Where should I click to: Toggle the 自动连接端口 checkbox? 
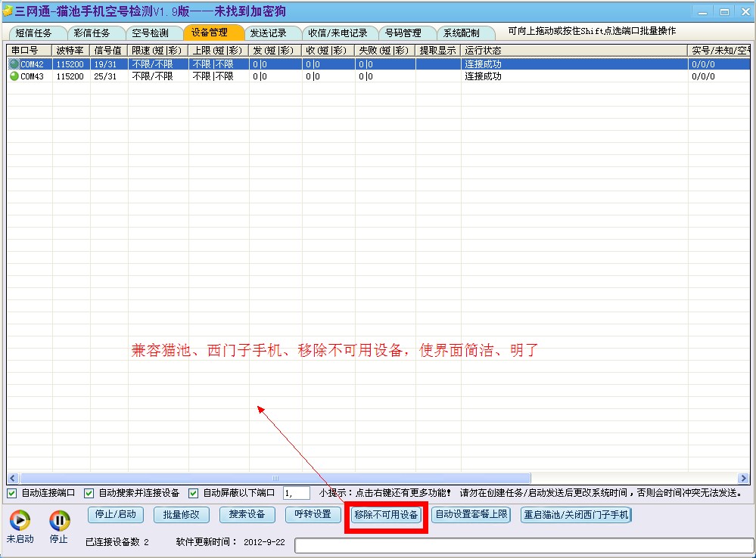pos(12,493)
